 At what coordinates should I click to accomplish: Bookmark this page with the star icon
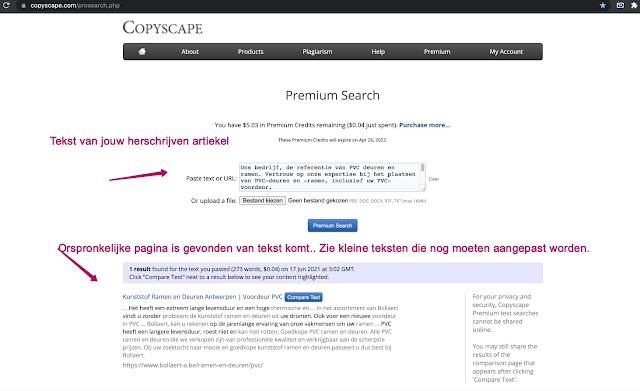coord(603,5)
